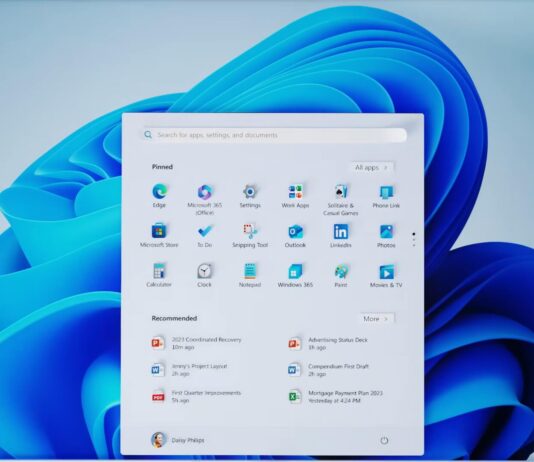Focus the search apps and settings box
534x462 pixels.
[x=274, y=135]
